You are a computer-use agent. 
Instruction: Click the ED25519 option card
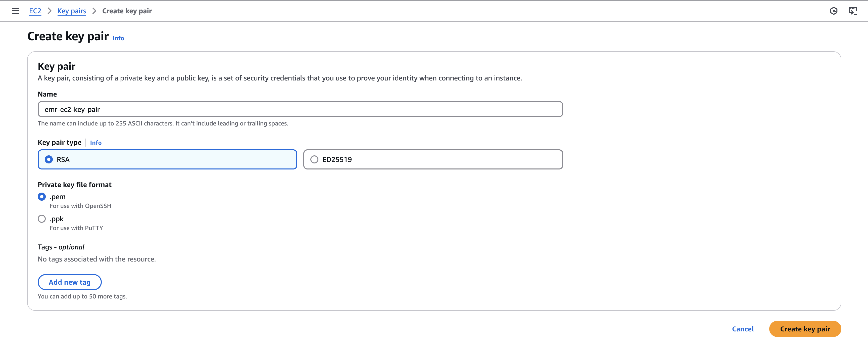tap(433, 159)
